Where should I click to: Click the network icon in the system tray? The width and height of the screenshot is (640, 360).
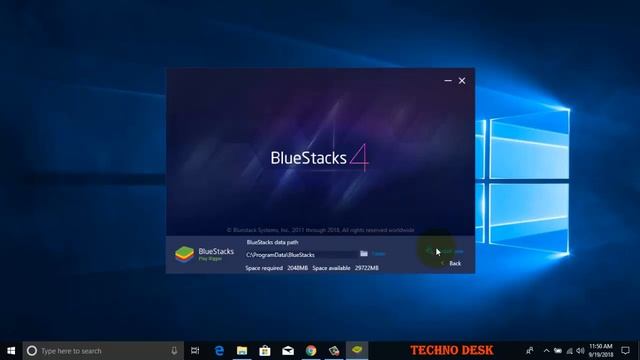[569, 351]
